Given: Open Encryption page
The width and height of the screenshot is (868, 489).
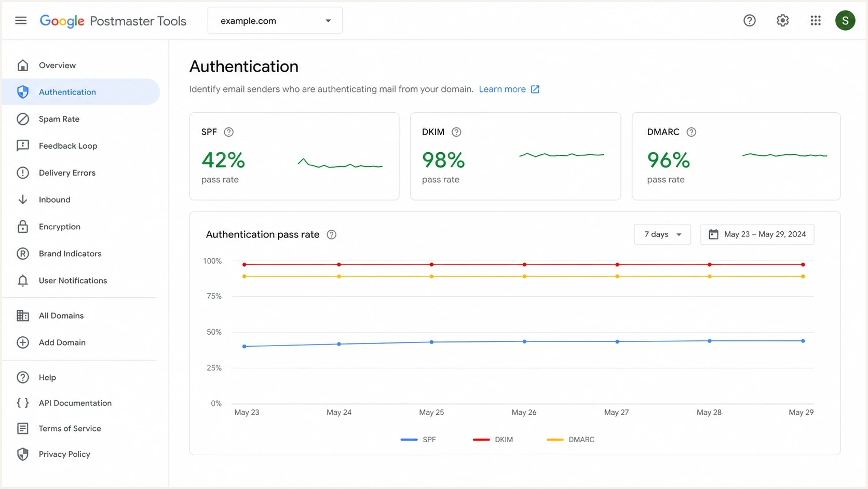Looking at the screenshot, I should 60,227.
